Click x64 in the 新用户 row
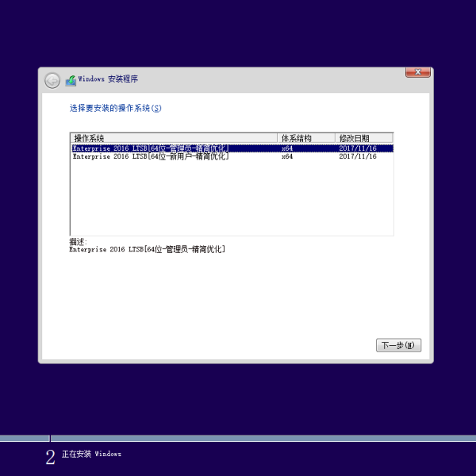 287,156
